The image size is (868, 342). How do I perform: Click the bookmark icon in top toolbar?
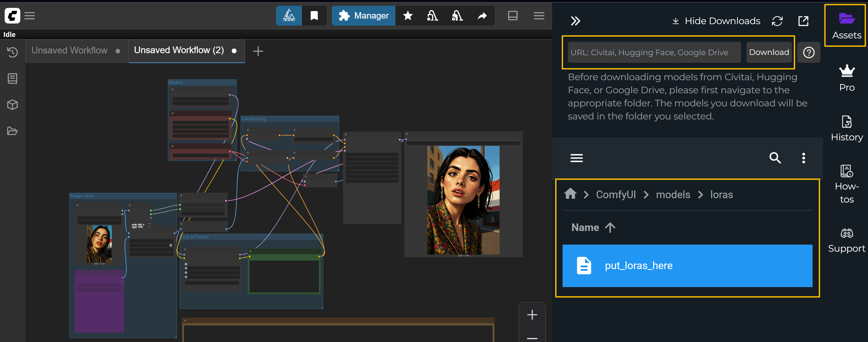pyautogui.click(x=314, y=15)
